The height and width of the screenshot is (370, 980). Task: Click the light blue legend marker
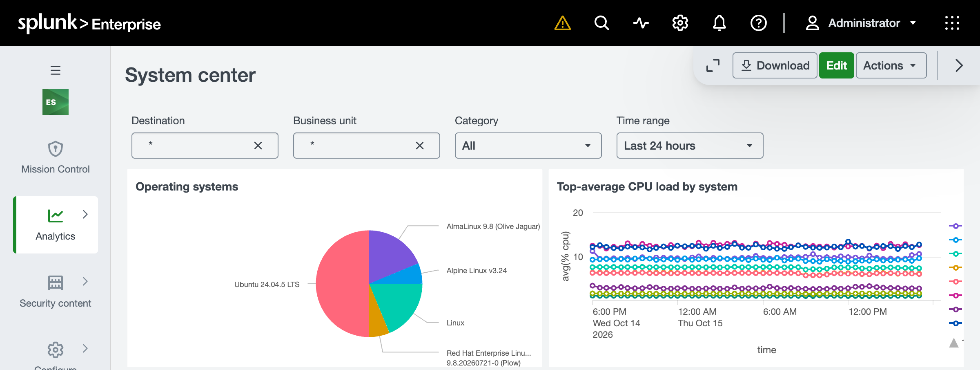click(955, 240)
